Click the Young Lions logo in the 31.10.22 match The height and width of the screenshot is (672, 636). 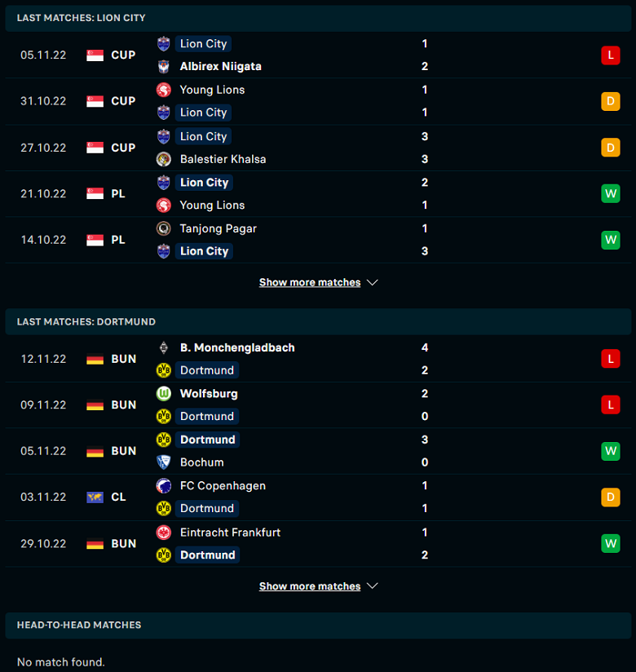(163, 90)
